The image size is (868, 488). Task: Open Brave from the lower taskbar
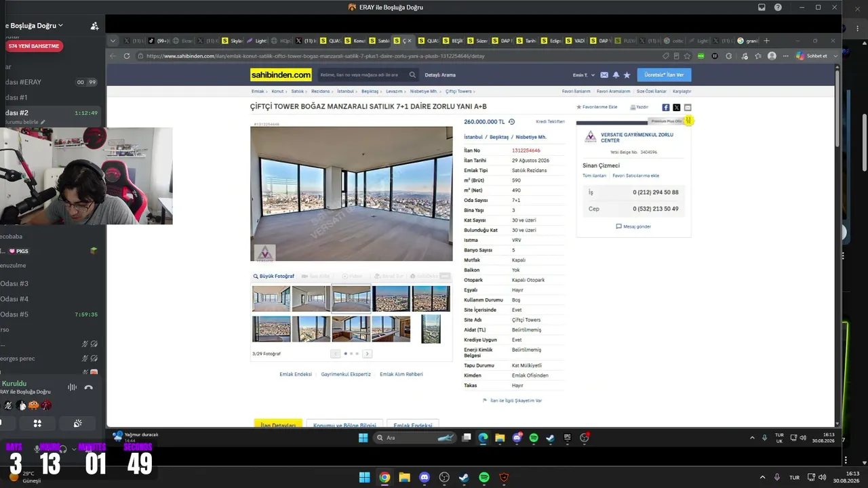[x=504, y=477]
